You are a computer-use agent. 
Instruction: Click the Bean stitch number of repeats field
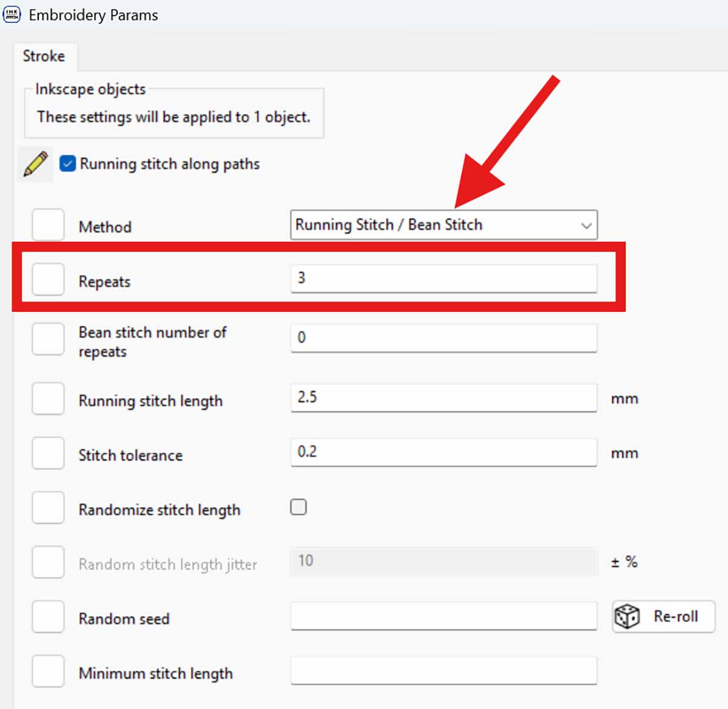click(x=443, y=338)
